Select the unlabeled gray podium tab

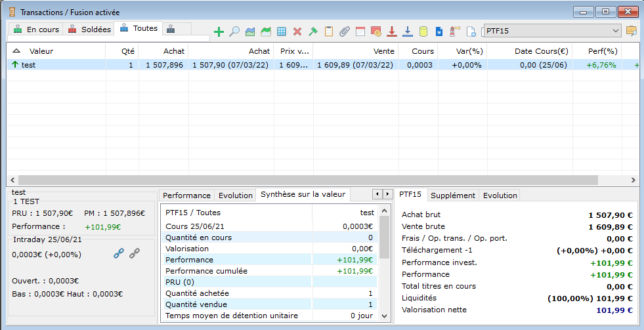(x=171, y=29)
